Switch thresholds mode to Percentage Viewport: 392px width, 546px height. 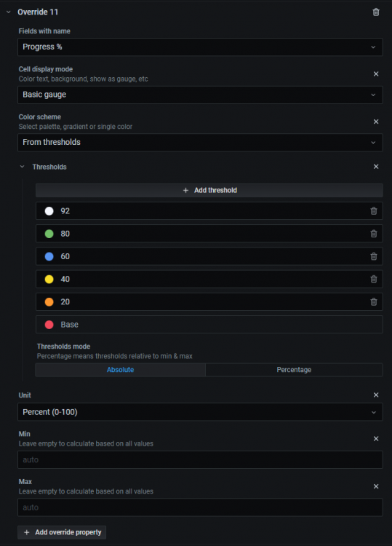click(x=294, y=370)
